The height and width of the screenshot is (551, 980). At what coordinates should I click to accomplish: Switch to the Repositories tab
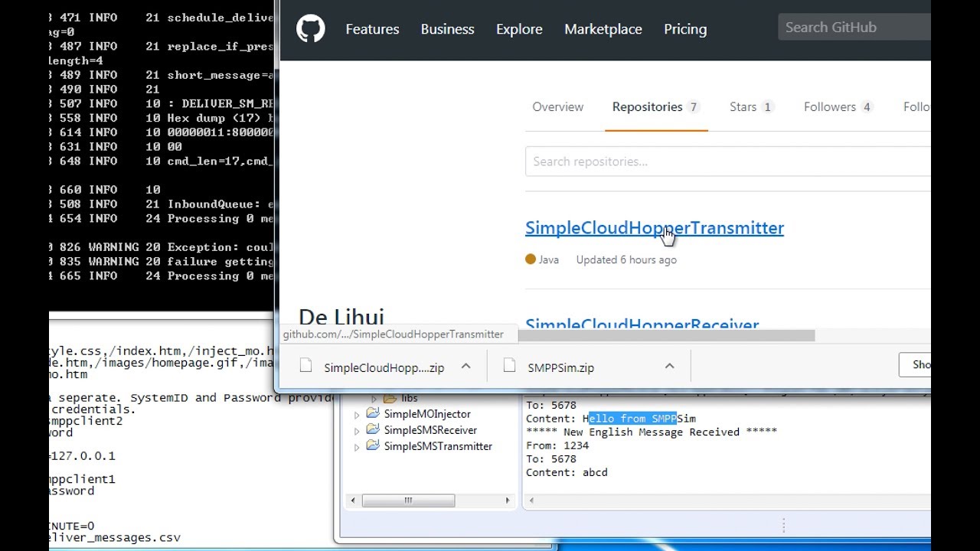pos(656,107)
